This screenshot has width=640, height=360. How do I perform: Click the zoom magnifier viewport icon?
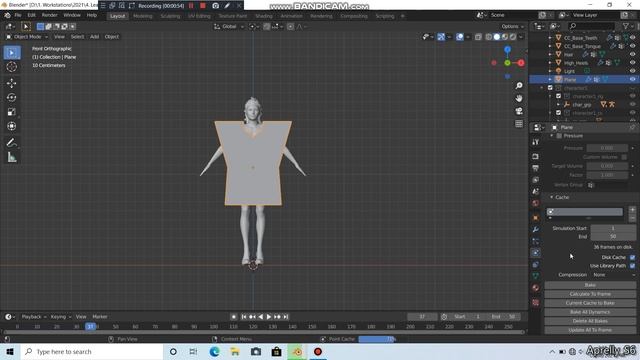pyautogui.click(x=519, y=86)
